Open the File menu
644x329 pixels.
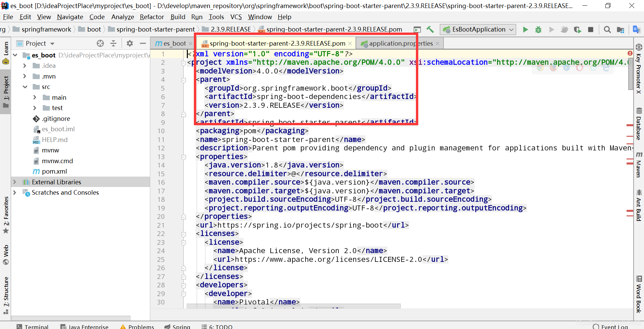point(8,17)
